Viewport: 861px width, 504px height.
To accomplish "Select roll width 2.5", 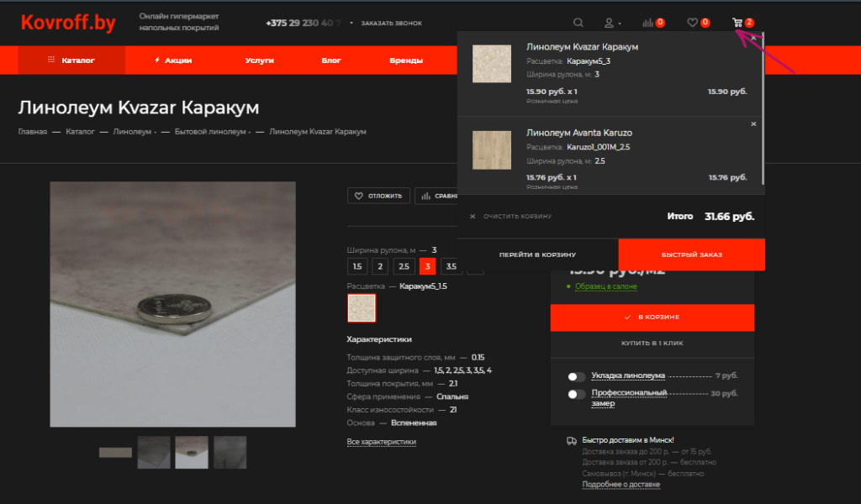I will tap(404, 267).
